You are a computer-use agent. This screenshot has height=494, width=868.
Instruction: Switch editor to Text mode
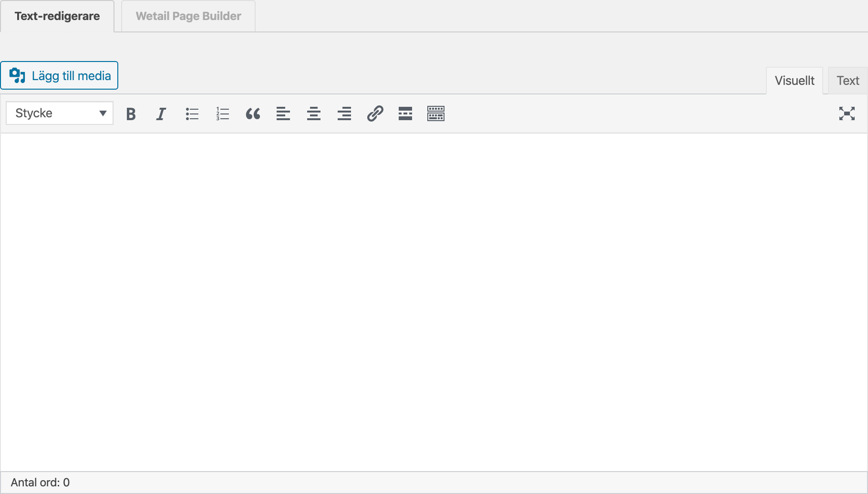(847, 81)
